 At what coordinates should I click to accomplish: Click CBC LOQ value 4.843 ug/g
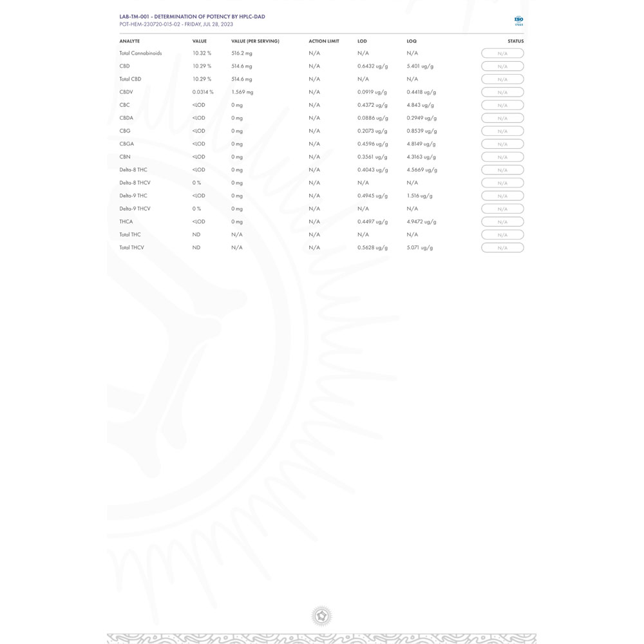(420, 105)
